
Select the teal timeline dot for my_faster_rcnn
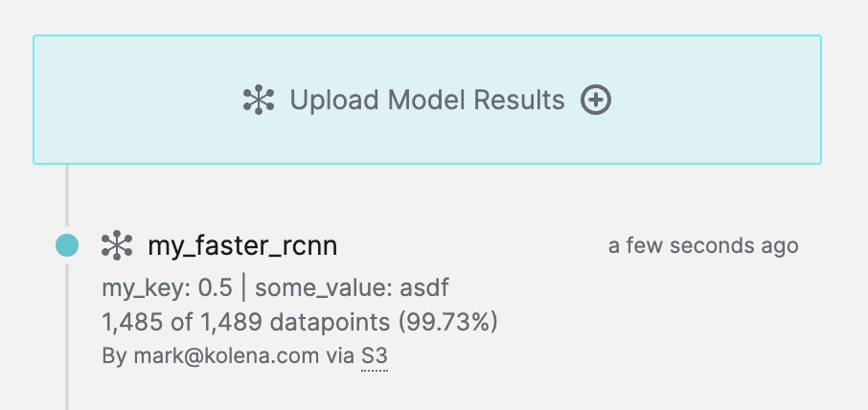click(x=66, y=245)
